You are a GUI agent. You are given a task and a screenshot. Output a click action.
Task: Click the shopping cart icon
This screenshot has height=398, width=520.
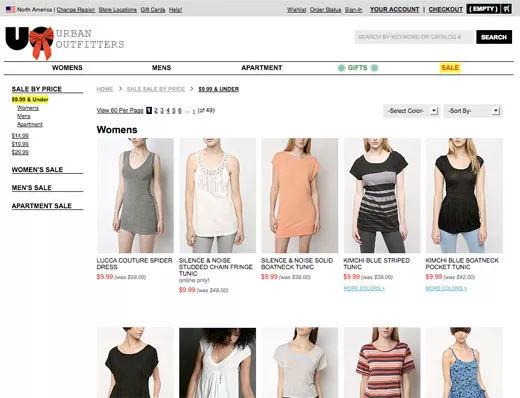click(x=507, y=9)
